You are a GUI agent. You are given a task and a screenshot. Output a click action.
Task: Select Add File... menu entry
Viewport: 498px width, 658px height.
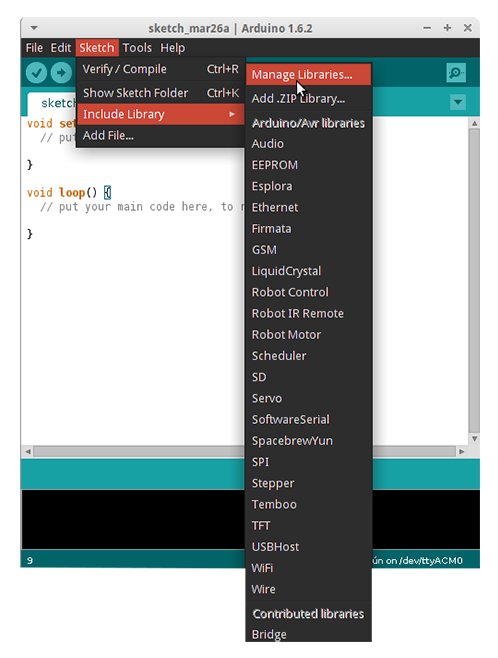[160, 136]
